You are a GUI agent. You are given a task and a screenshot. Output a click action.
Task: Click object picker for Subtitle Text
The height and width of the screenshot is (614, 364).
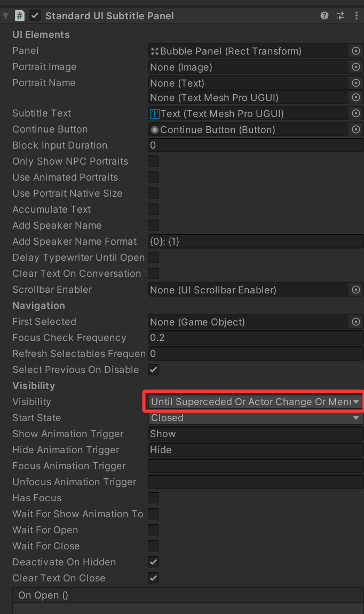tap(356, 114)
